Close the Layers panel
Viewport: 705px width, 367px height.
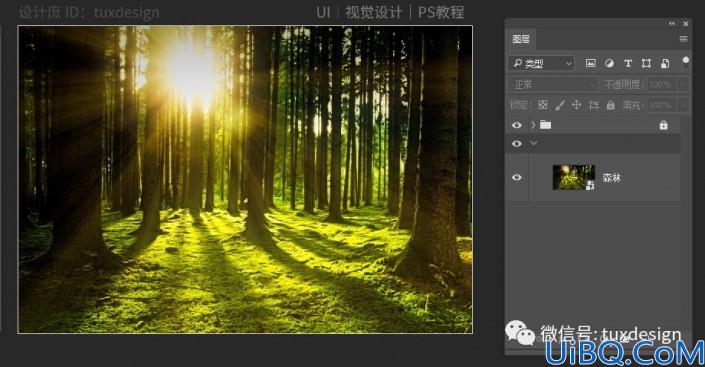(x=686, y=24)
